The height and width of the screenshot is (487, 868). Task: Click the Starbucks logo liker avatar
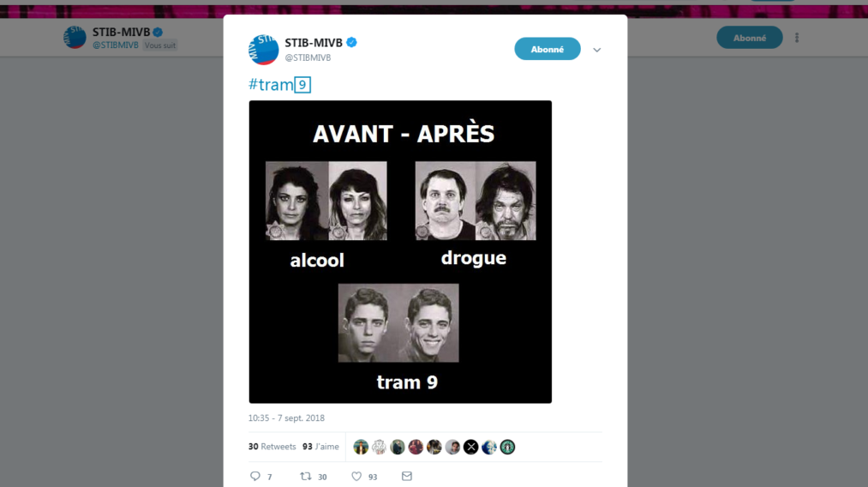507,447
